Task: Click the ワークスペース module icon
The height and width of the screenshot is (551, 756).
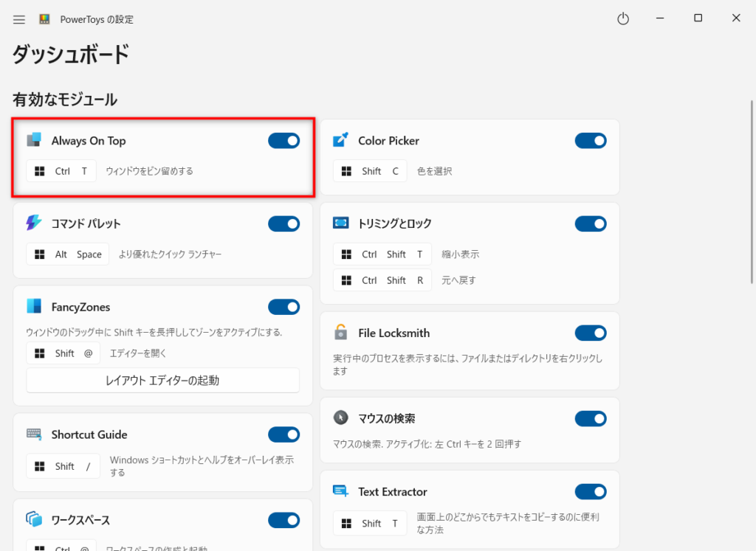Action: point(34,519)
